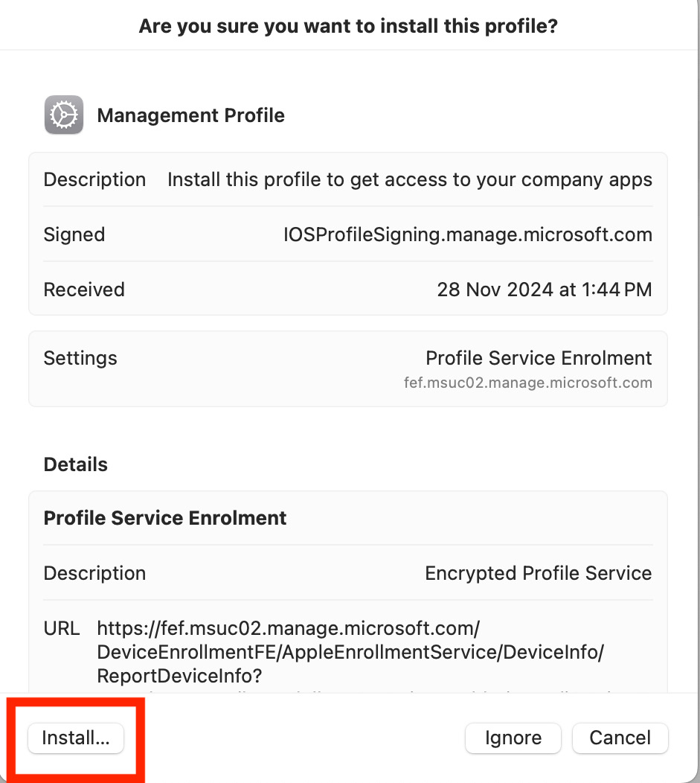Image resolution: width=700 pixels, height=783 pixels.
Task: Click 'Install this profile' description text
Action: 410,179
